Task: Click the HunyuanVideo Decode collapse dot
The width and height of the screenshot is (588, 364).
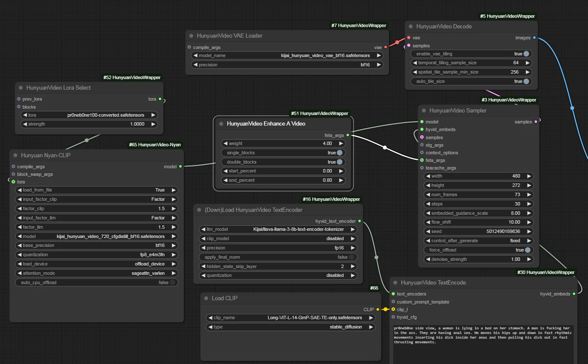Action: tap(411, 26)
